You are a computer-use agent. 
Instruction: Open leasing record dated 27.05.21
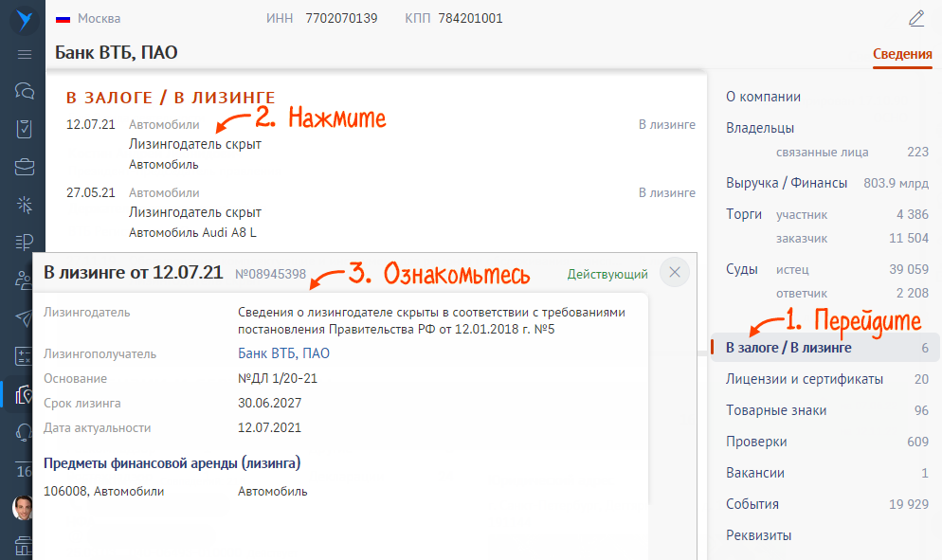click(381, 212)
